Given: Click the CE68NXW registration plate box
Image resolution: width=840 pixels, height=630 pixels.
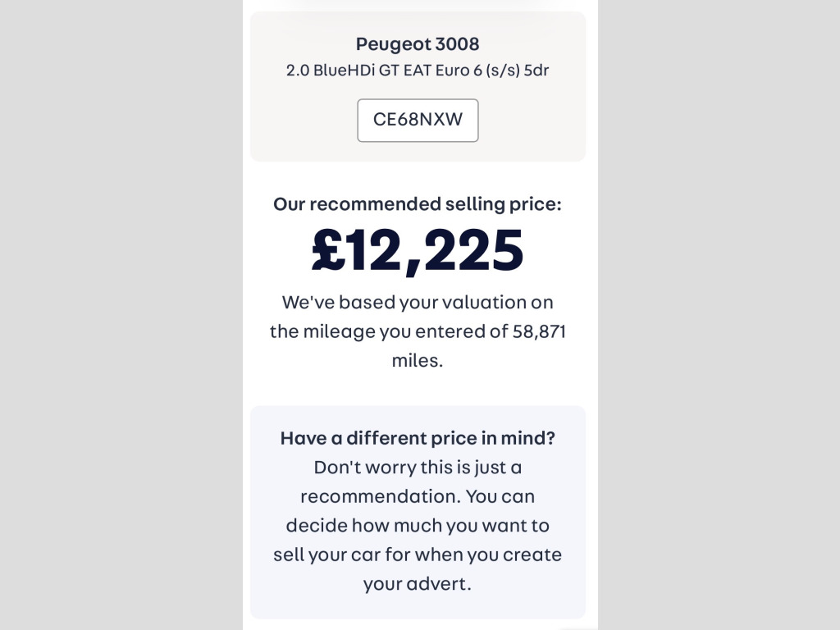Looking at the screenshot, I should 418,120.
